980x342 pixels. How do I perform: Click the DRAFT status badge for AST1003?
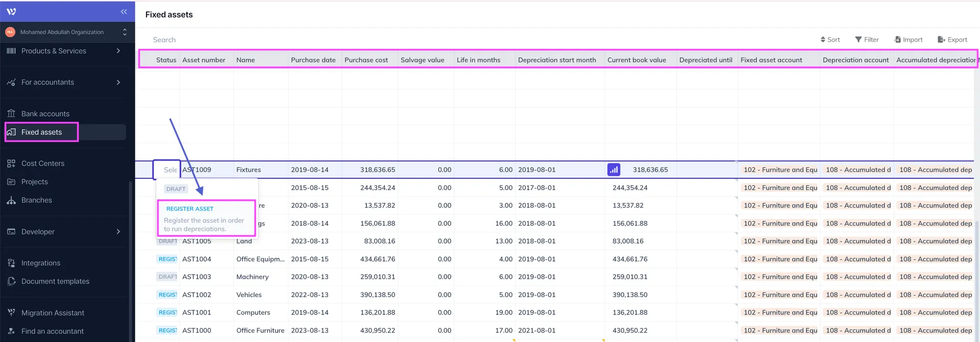click(x=167, y=277)
